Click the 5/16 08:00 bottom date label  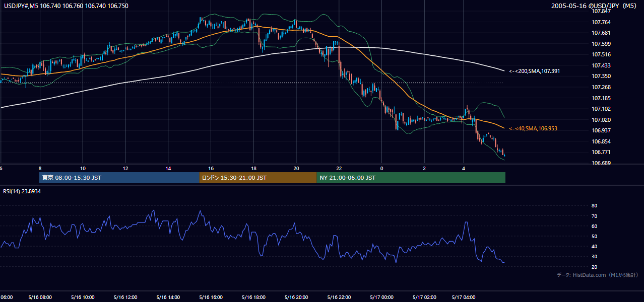pyautogui.click(x=39, y=297)
